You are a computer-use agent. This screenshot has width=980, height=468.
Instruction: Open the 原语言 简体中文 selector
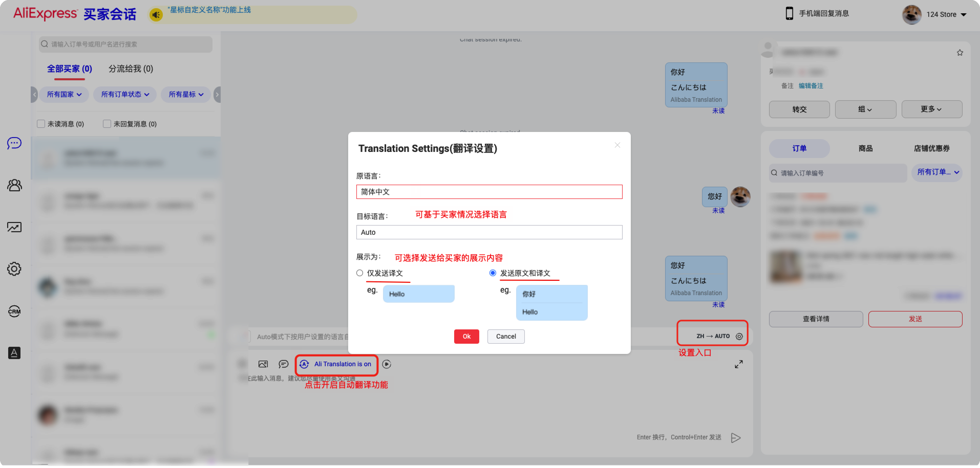(489, 192)
